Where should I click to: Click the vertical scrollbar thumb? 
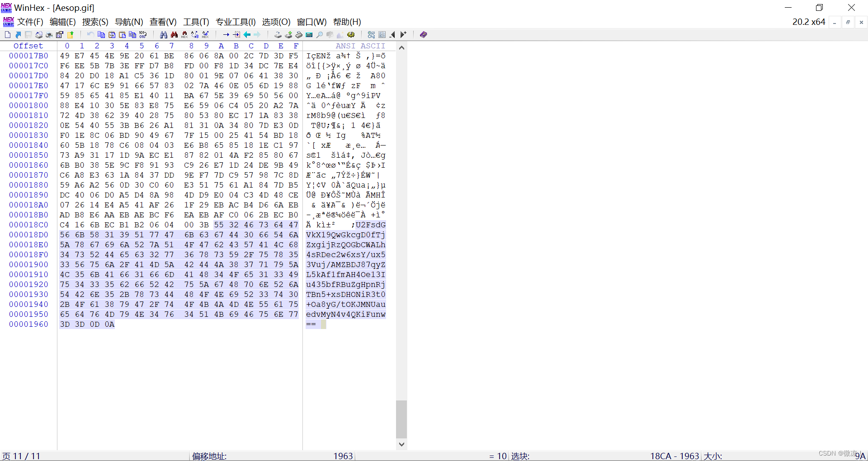pos(401,419)
